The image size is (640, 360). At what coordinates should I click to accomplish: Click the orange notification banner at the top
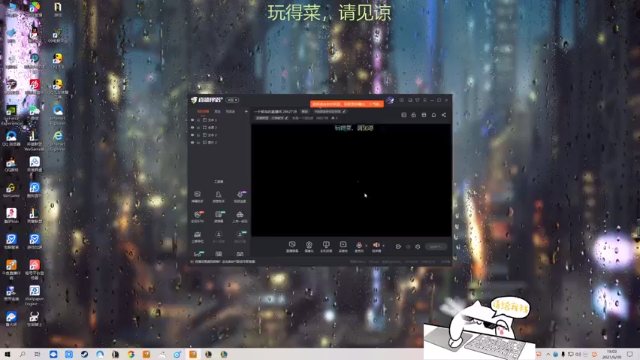pyautogui.click(x=347, y=104)
